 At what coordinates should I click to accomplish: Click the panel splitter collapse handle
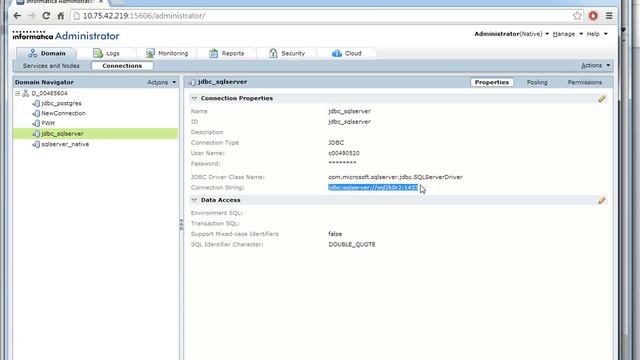point(181,224)
